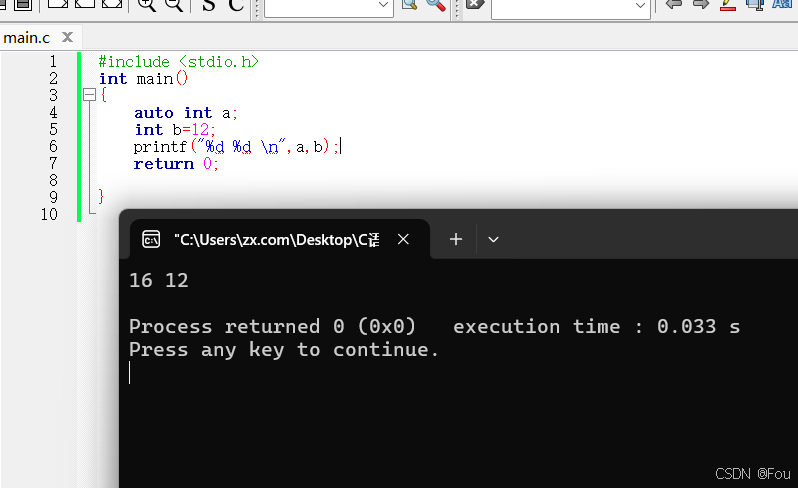
Task: Click the 'auto int a;' code line
Action: [x=186, y=112]
